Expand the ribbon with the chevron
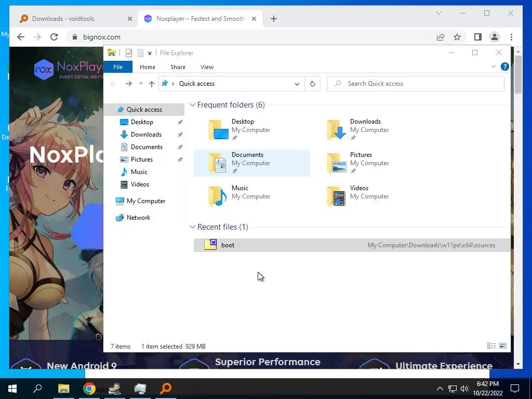 click(x=494, y=66)
